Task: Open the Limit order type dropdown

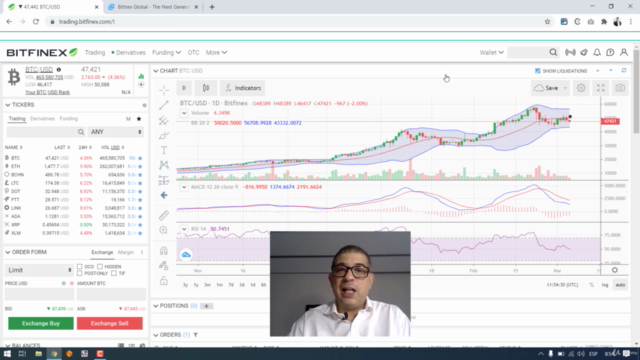Action: 39,270
